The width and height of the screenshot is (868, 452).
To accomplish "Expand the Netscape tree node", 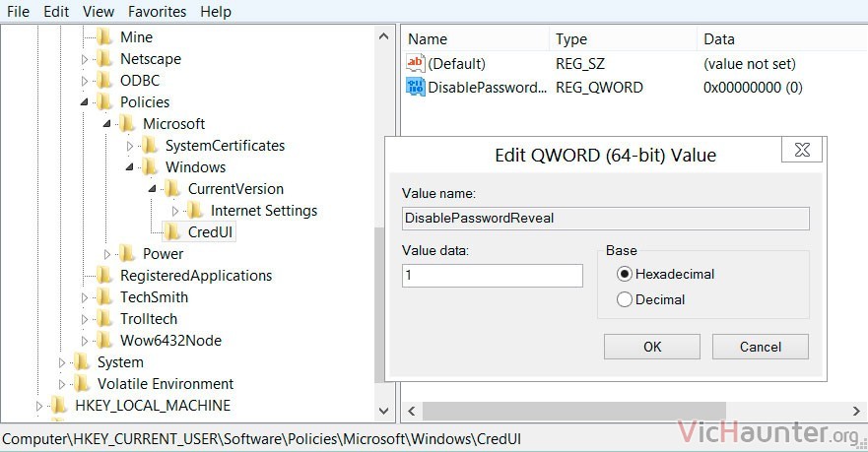I will coord(85,59).
